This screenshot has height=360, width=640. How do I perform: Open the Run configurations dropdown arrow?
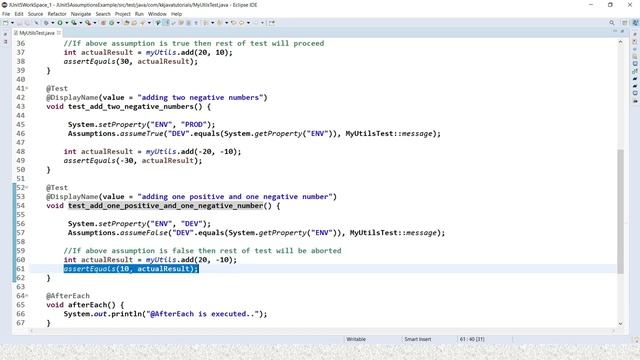click(x=67, y=23)
